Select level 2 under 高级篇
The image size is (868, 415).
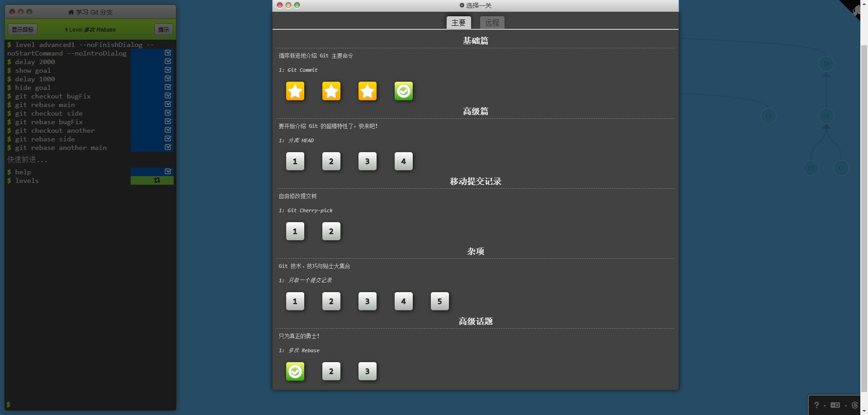(331, 161)
